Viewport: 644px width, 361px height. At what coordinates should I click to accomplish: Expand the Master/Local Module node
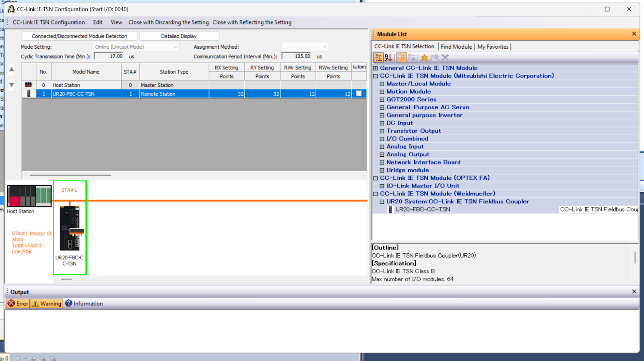click(x=382, y=84)
